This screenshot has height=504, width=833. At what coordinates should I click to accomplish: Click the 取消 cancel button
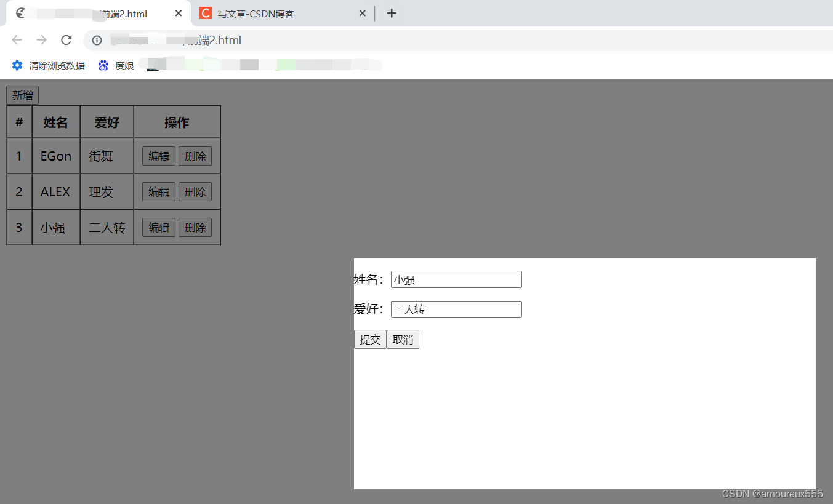403,339
